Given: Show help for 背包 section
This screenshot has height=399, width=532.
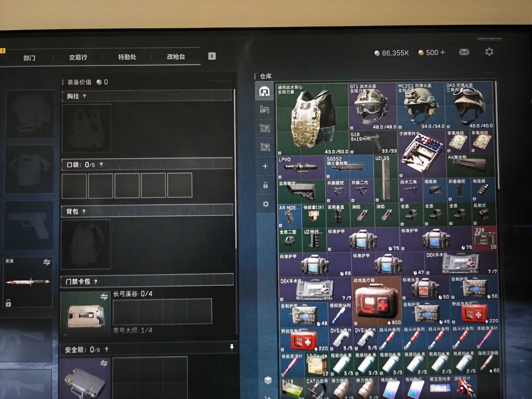Looking at the screenshot, I should point(84,211).
